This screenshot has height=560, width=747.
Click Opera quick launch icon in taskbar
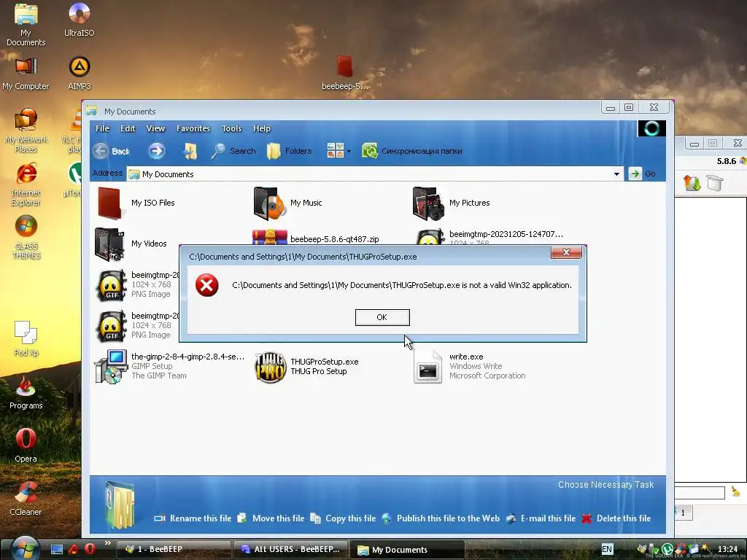click(x=90, y=549)
